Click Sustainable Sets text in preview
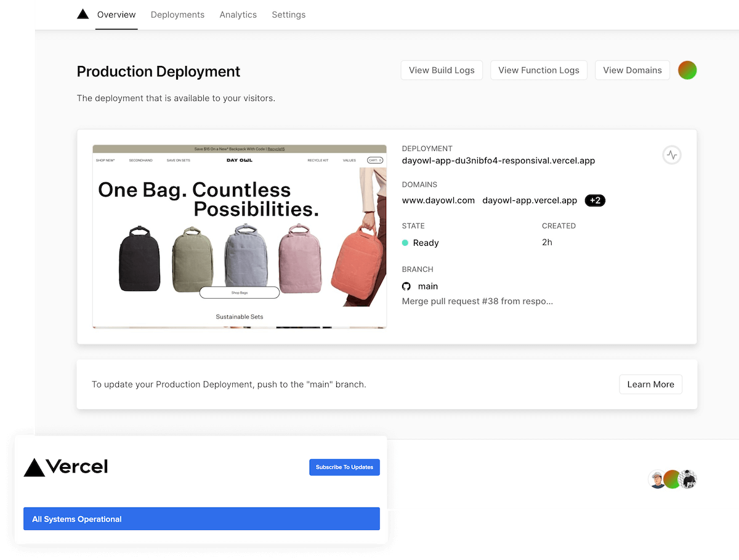The width and height of the screenshot is (739, 560). [240, 317]
